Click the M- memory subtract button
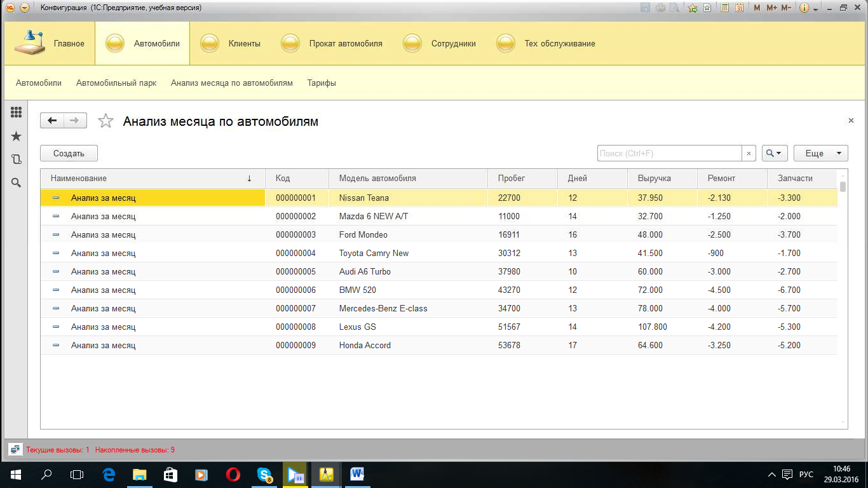Viewport: 868px width, 488px height. point(786,8)
